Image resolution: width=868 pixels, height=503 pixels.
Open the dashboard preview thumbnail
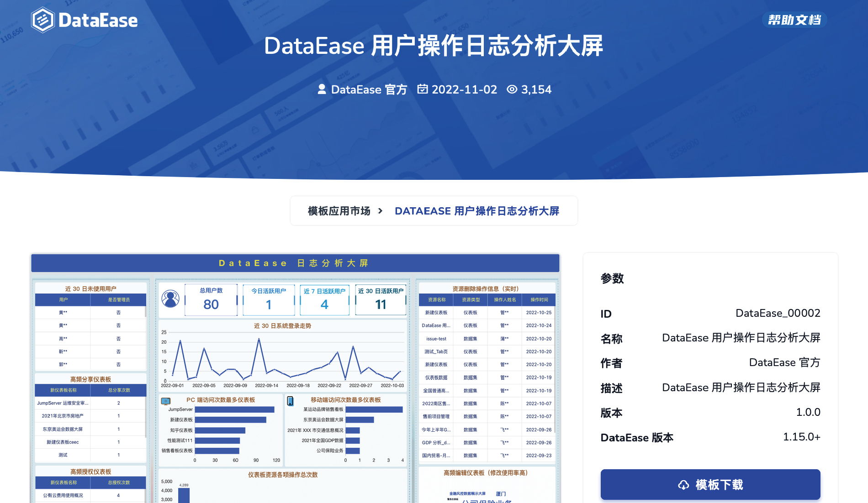click(x=295, y=378)
